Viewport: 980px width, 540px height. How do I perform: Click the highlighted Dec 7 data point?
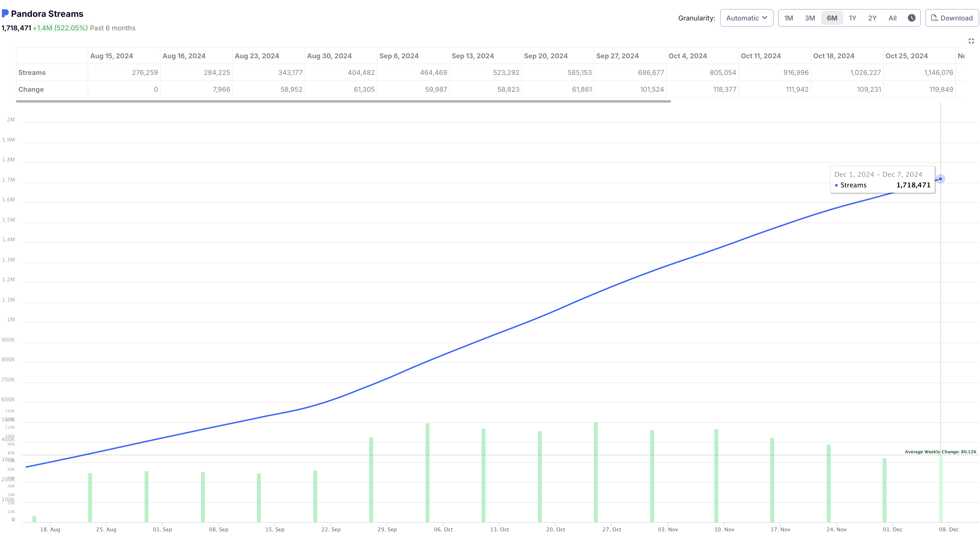pos(940,179)
